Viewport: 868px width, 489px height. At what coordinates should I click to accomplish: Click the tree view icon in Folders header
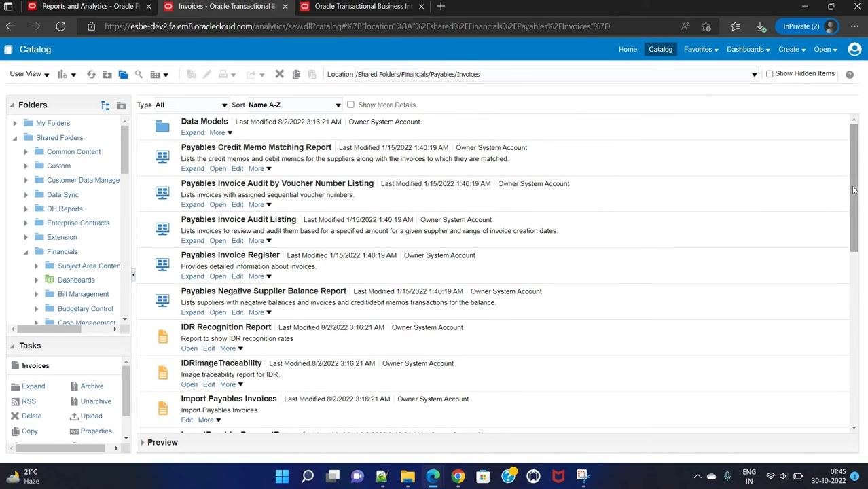[x=105, y=105]
